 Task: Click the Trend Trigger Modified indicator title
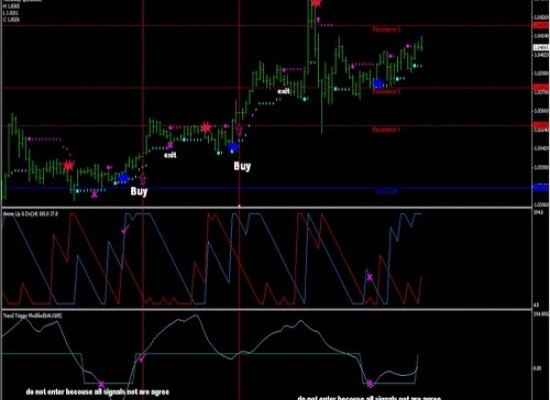(32, 315)
